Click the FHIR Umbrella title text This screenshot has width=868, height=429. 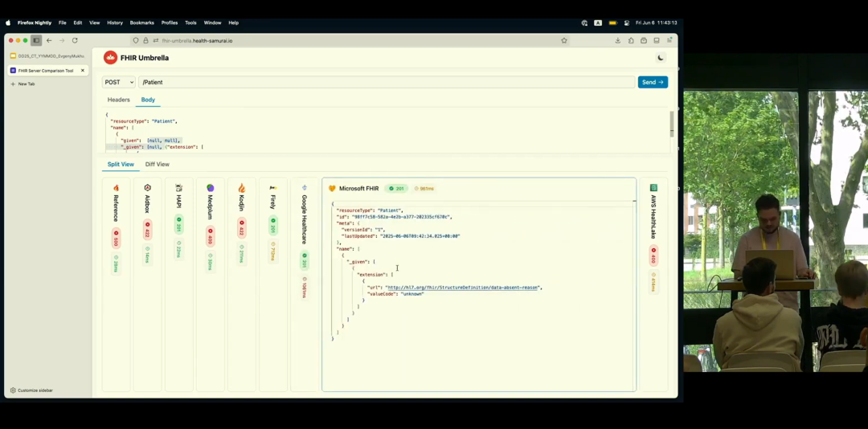(145, 58)
